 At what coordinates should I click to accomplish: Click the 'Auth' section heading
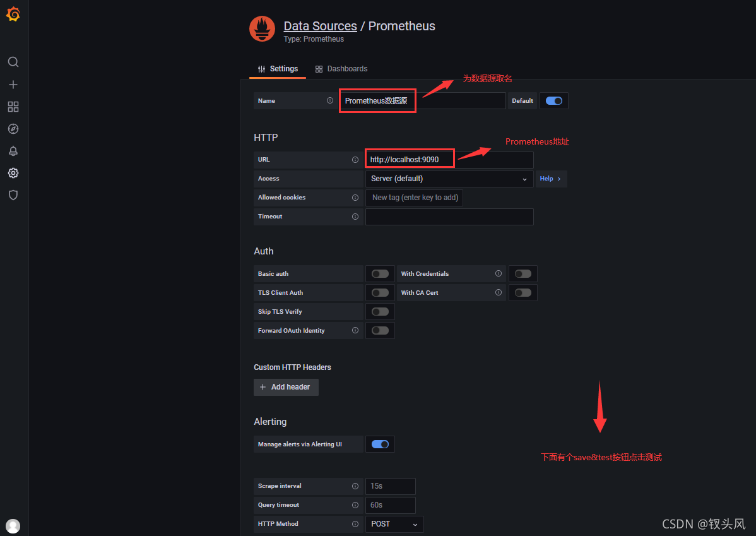pos(264,251)
